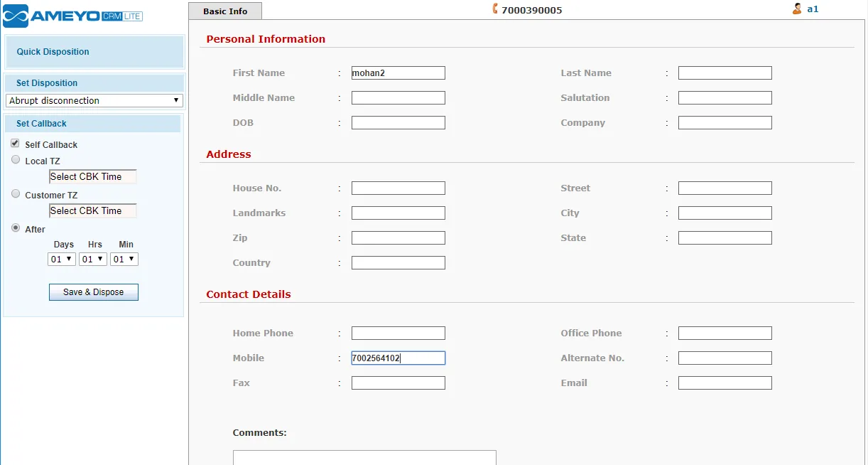Click the Middle Name input field
The image size is (868, 465).
[x=398, y=98]
